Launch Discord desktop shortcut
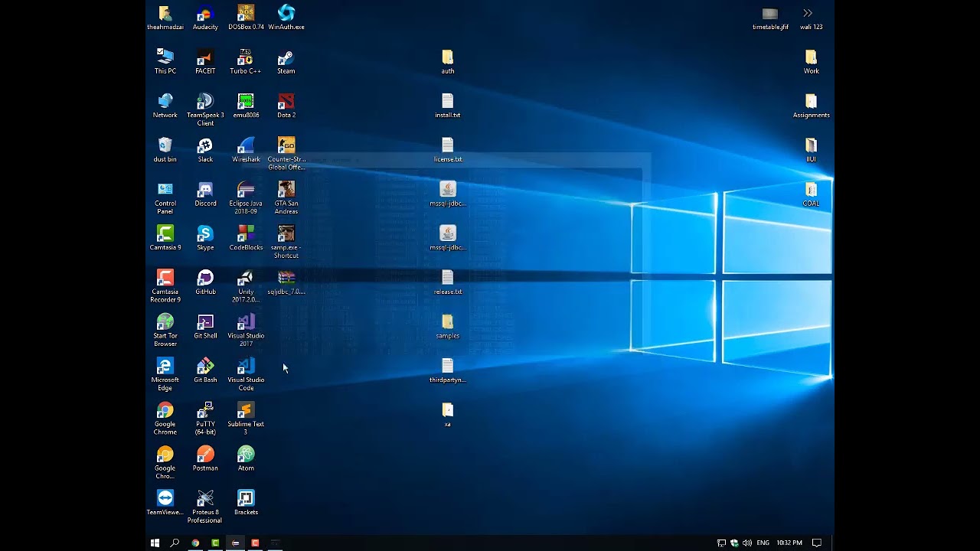Screen dimensions: 980x551 (x=205, y=194)
